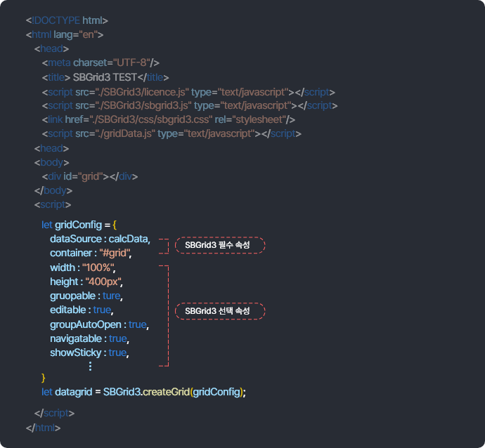Select the container "#grid" property line
Viewport: 485px width, 448px height.
click(x=91, y=253)
